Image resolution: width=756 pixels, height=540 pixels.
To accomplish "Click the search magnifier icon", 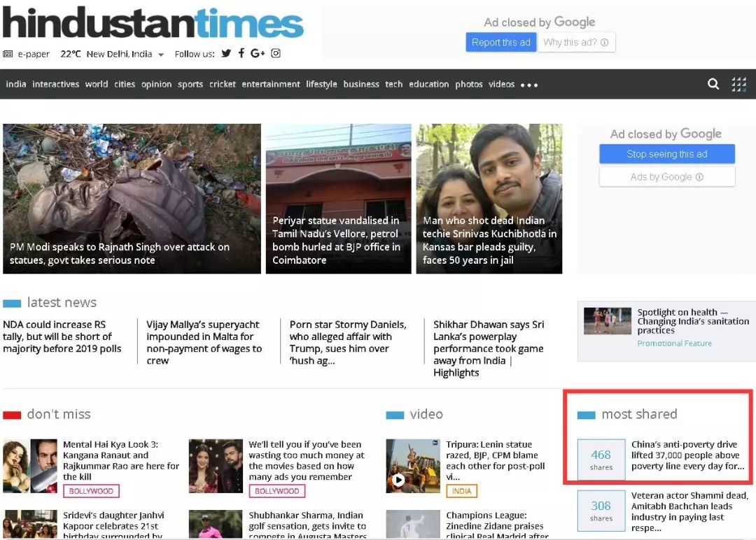I will 713,85.
